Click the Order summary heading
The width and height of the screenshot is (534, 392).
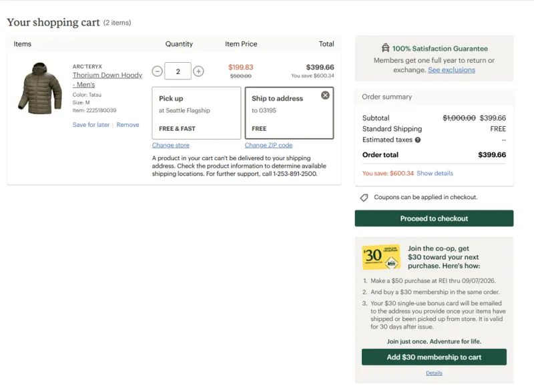click(387, 97)
